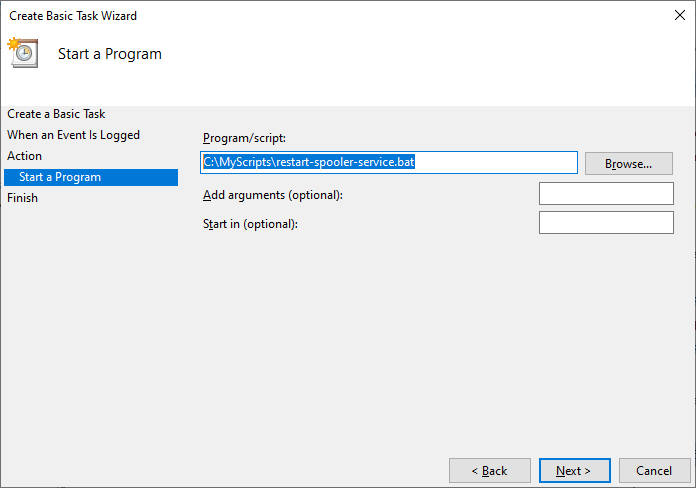Open the Browse... file picker
696x488 pixels.
tap(629, 164)
